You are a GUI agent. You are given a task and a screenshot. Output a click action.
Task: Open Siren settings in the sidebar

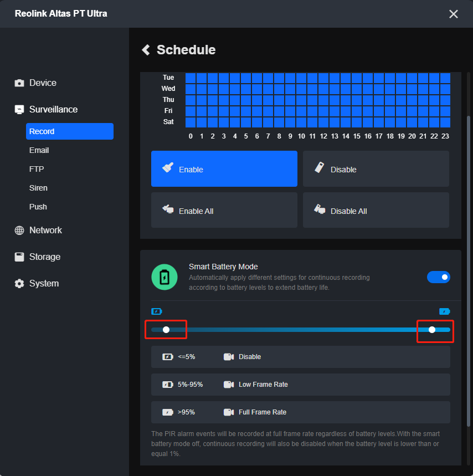[x=38, y=188]
